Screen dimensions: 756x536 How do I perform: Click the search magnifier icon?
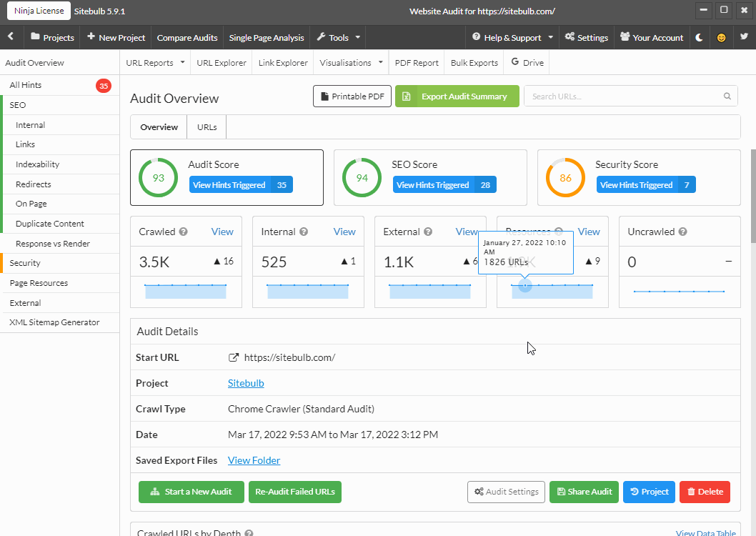coord(727,96)
